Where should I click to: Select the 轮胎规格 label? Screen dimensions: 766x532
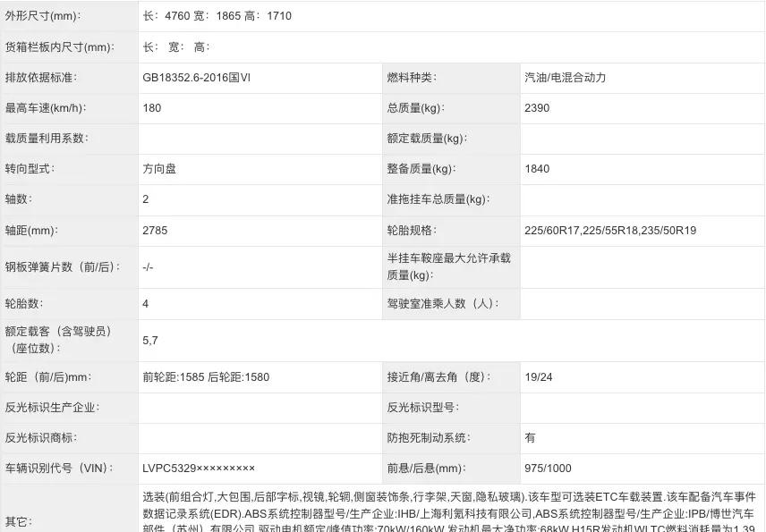point(412,231)
